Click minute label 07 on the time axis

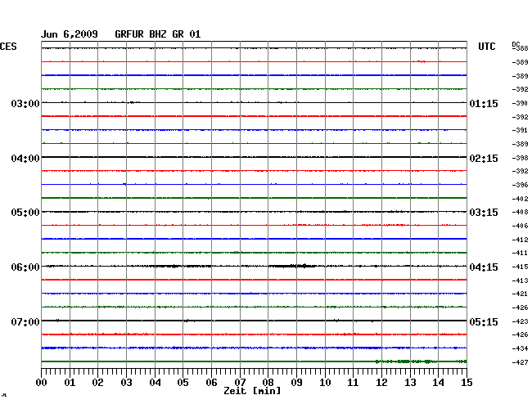(x=240, y=383)
